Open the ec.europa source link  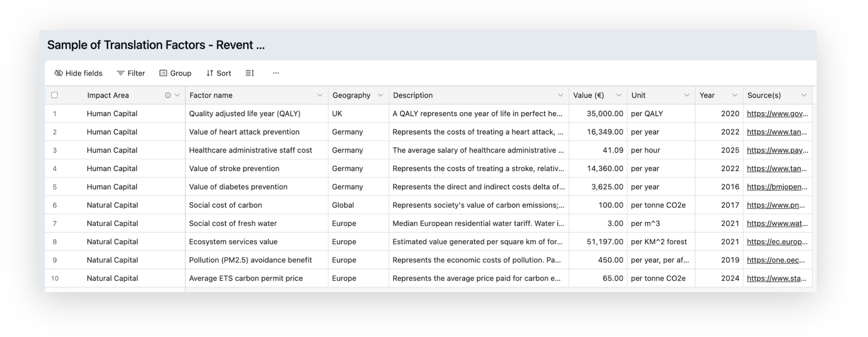tap(777, 242)
